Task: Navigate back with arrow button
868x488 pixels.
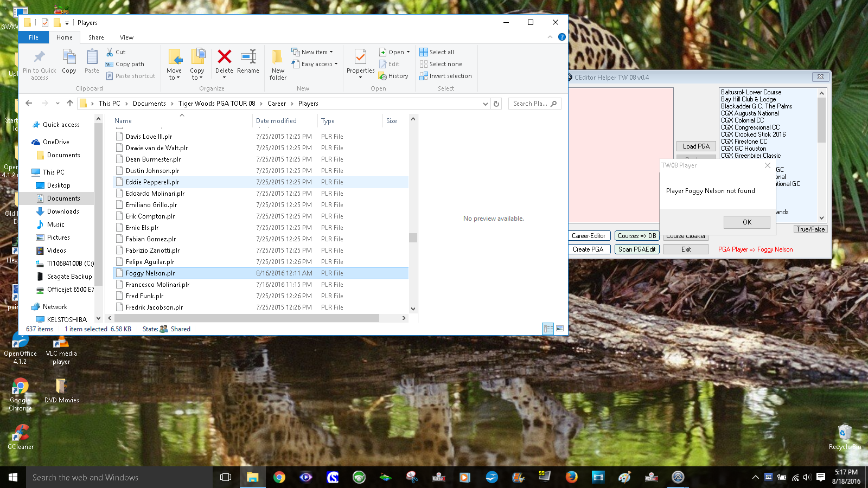Action: pyautogui.click(x=29, y=103)
